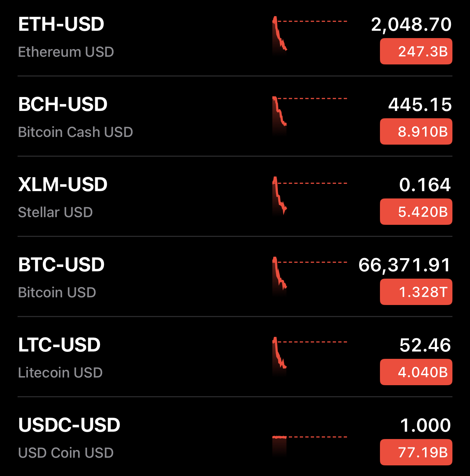Open the BCH-USD sparkline chart
Viewport: 470px width, 476px height.
coord(309,116)
